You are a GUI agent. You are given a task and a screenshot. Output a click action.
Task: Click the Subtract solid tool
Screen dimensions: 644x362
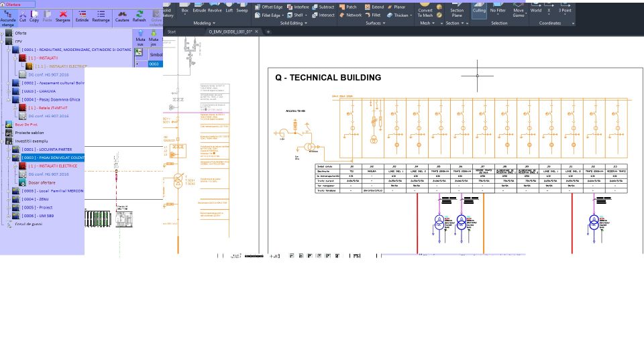tap(323, 7)
